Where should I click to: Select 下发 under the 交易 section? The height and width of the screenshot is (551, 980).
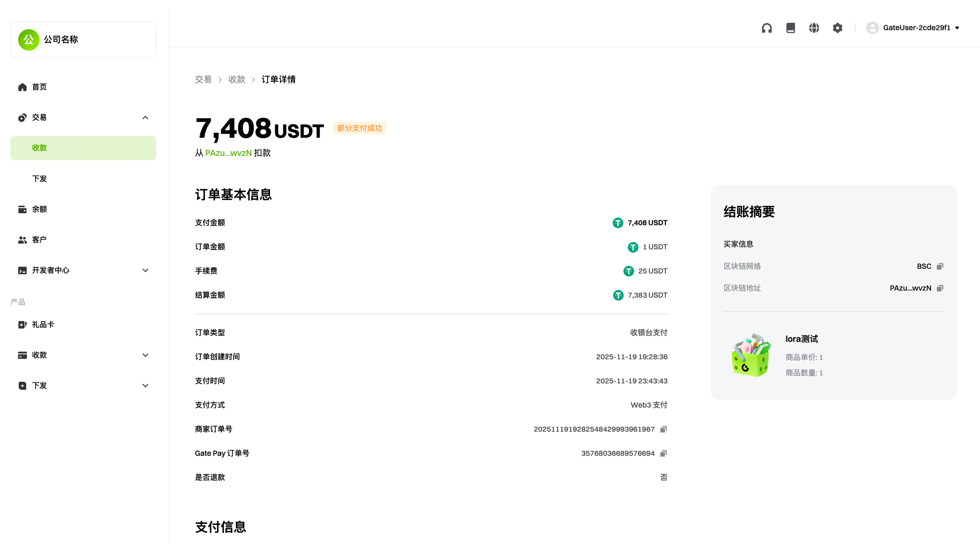point(39,179)
